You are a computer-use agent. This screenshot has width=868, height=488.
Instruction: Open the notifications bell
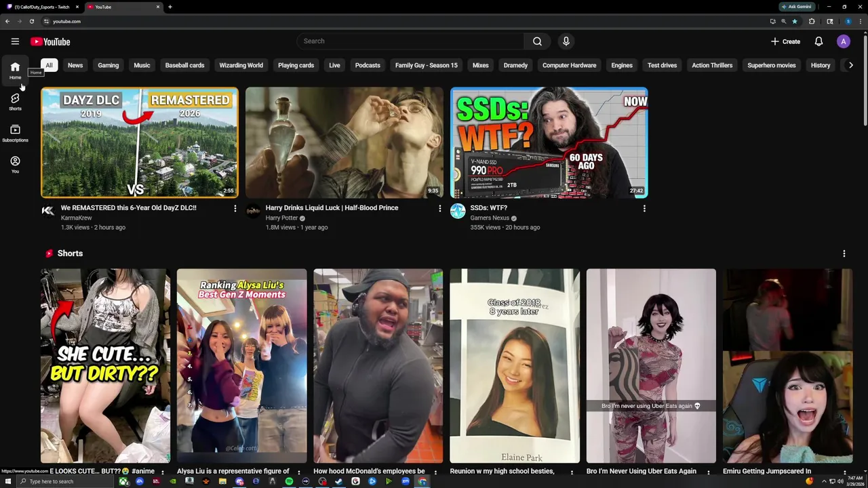pyautogui.click(x=818, y=41)
